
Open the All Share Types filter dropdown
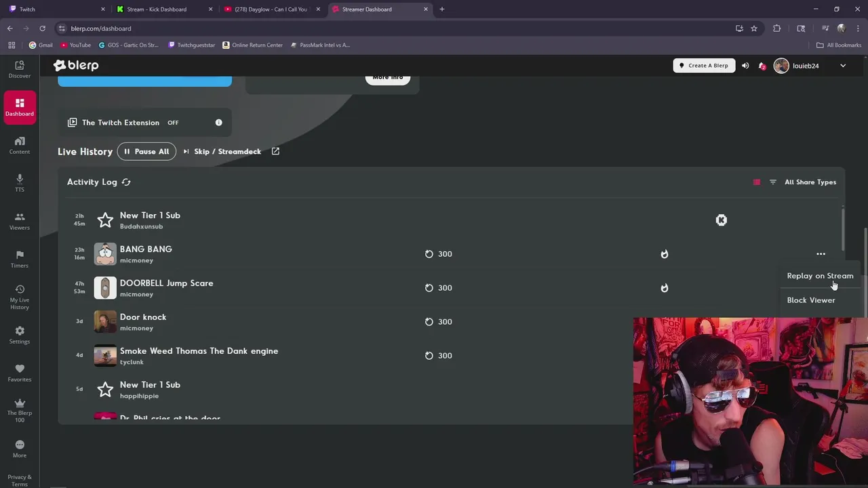point(810,182)
